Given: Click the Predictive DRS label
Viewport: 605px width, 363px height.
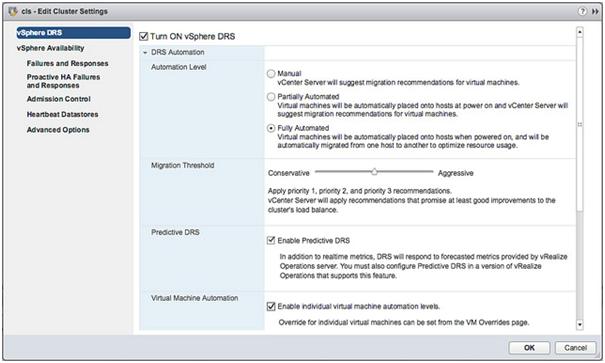Looking at the screenshot, I should coord(175,232).
